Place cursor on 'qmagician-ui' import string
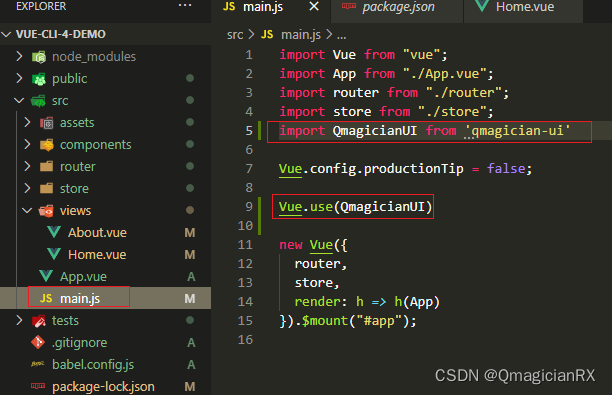This screenshot has width=612, height=395. (517, 130)
